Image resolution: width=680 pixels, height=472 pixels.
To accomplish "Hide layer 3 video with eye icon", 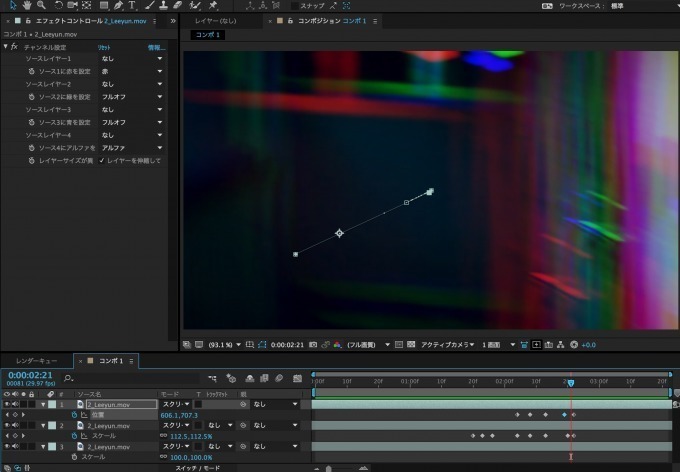I will 7,446.
